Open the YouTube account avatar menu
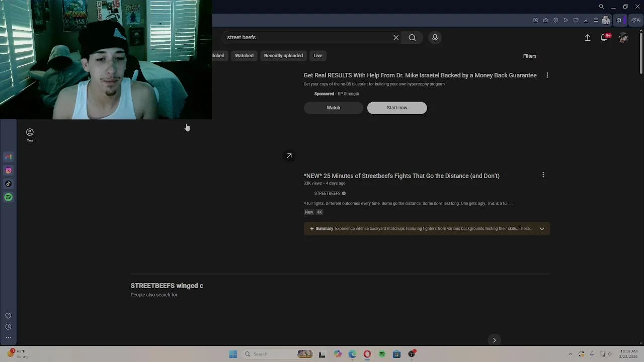Screen dimensions: 644x362 click(x=623, y=38)
